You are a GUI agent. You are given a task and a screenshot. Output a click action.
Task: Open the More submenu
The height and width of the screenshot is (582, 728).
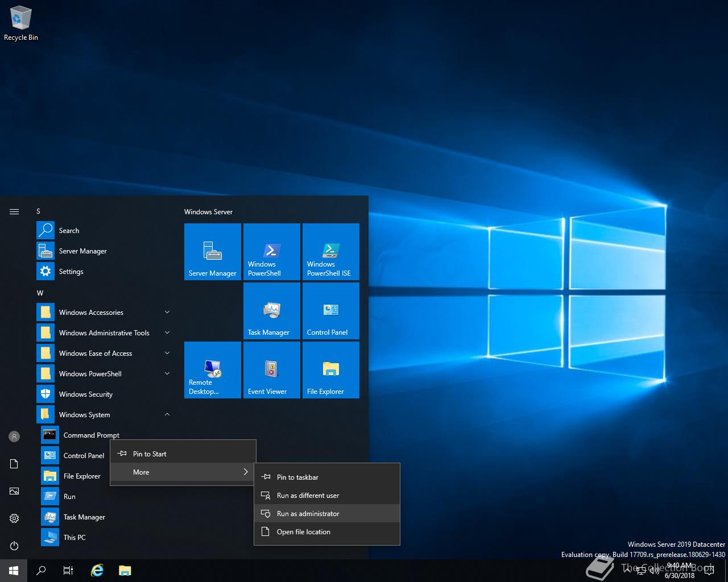(x=183, y=472)
